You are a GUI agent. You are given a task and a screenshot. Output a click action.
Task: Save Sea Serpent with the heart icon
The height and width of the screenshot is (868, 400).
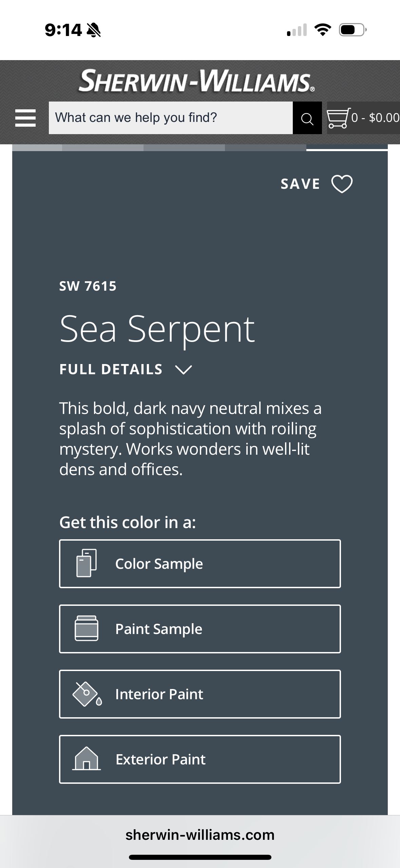342,184
